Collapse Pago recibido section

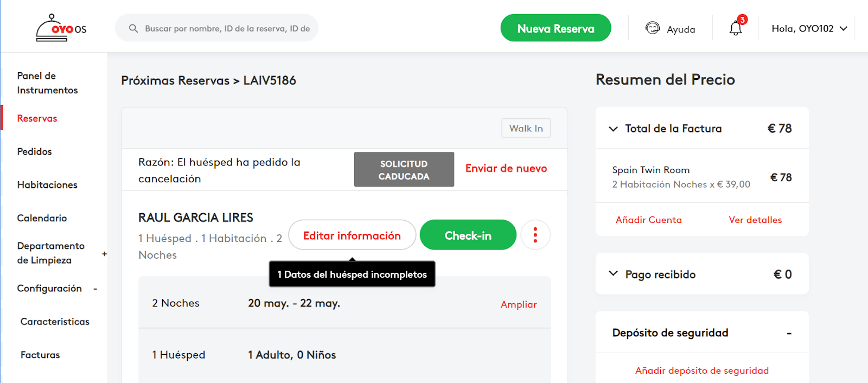tap(613, 273)
